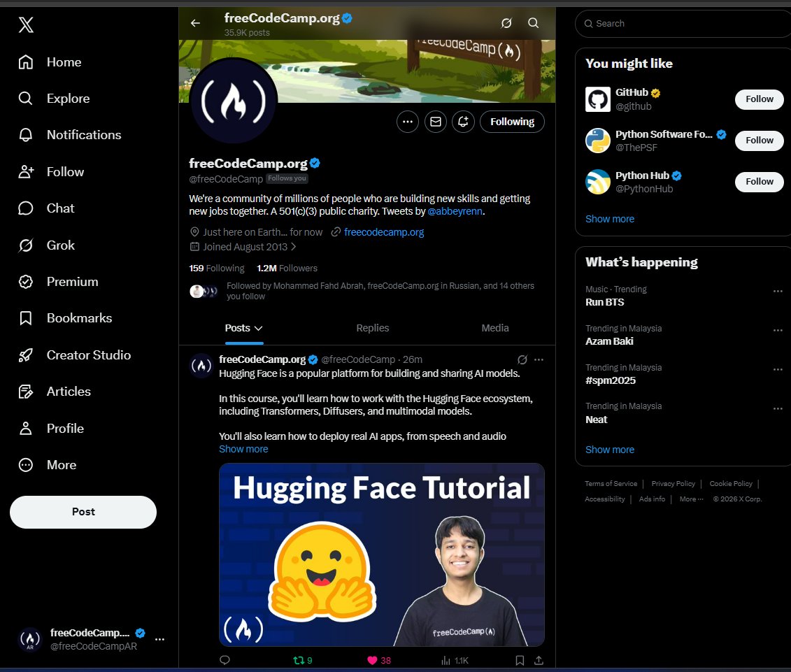Share the Hugging Face post
This screenshot has height=672, width=791.
pos(539,660)
